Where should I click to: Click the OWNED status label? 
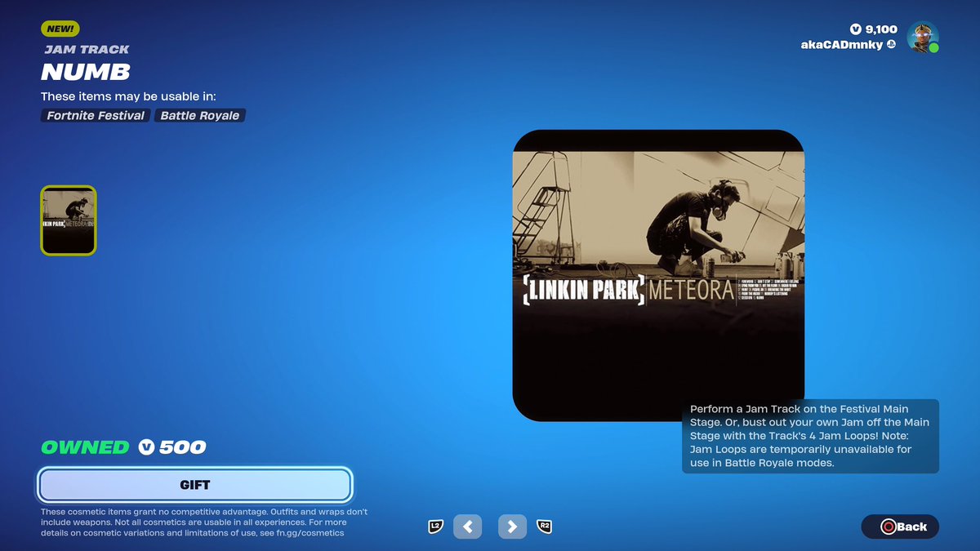point(85,447)
